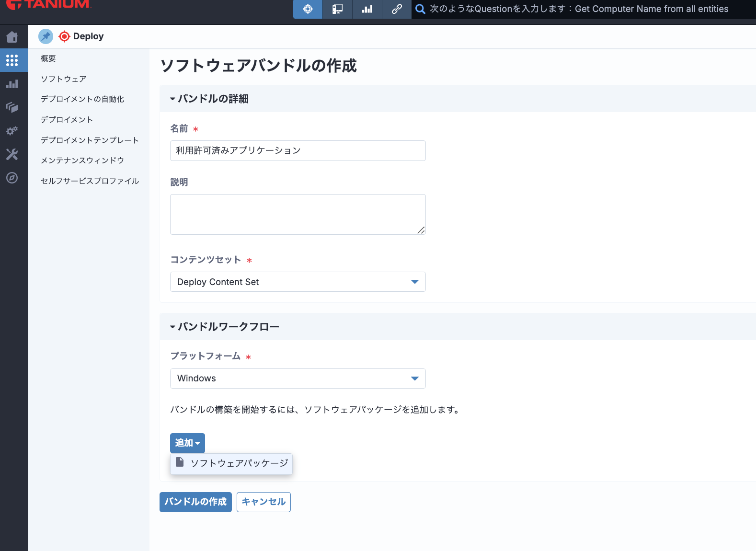This screenshot has width=756, height=551.
Task: Open the Deploy Content Set dropdown
Action: (298, 282)
